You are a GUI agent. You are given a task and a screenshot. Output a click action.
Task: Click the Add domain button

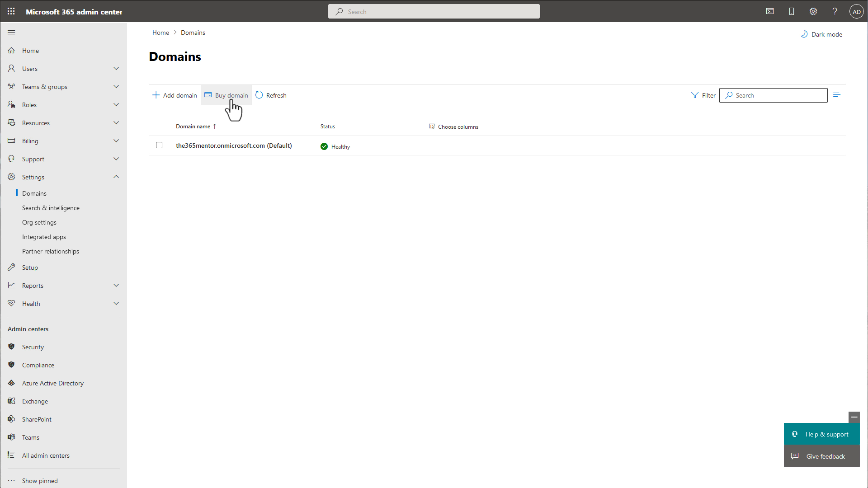tap(174, 95)
